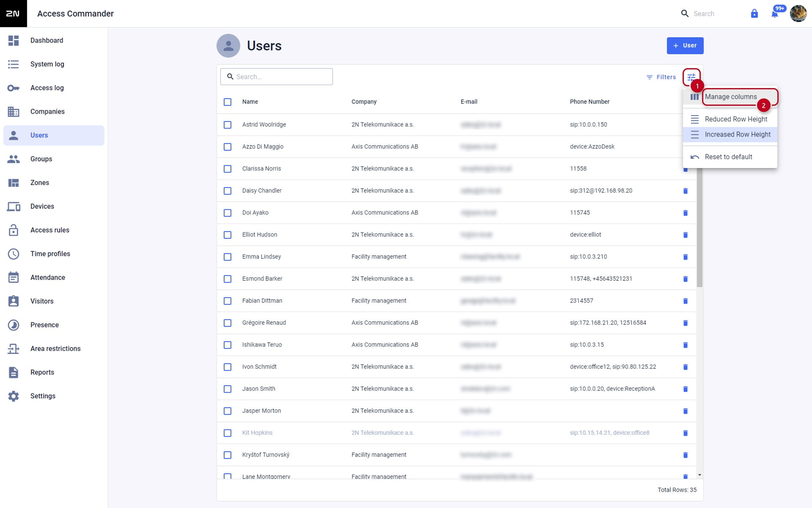Open the Filters button
The width and height of the screenshot is (812, 508).
pyautogui.click(x=661, y=77)
